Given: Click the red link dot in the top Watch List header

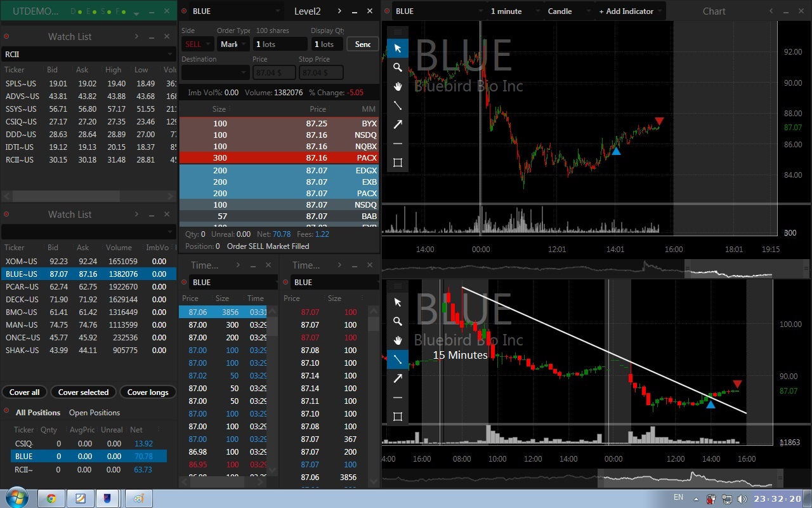Looking at the screenshot, I should (6, 37).
